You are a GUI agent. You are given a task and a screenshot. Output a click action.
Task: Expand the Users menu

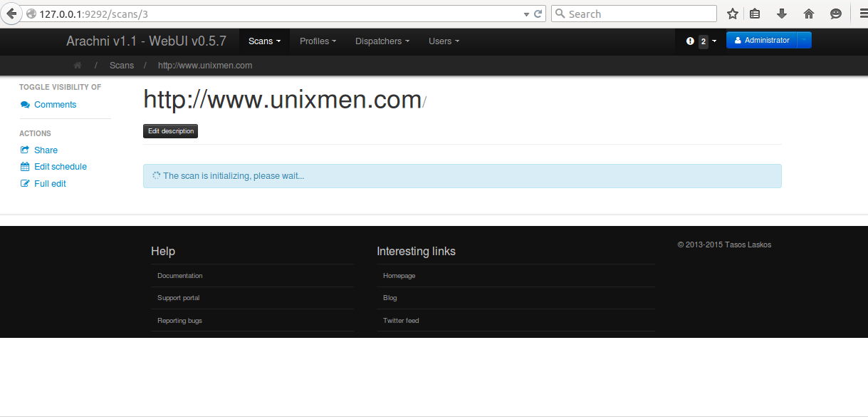pyautogui.click(x=444, y=41)
